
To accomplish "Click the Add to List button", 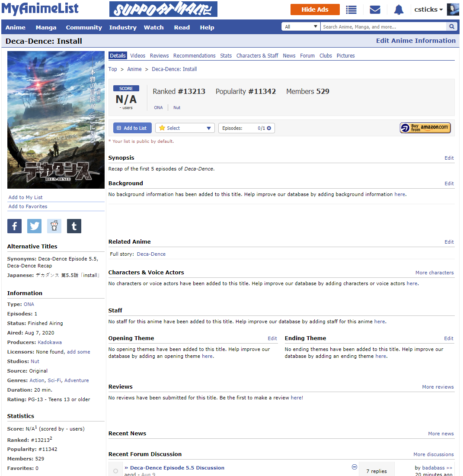I will (x=132, y=128).
